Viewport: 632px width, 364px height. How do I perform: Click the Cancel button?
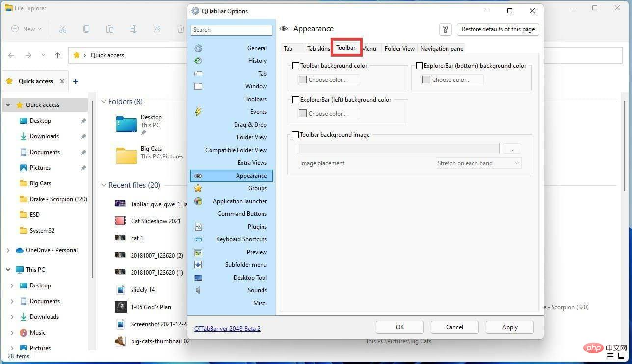[454, 327]
